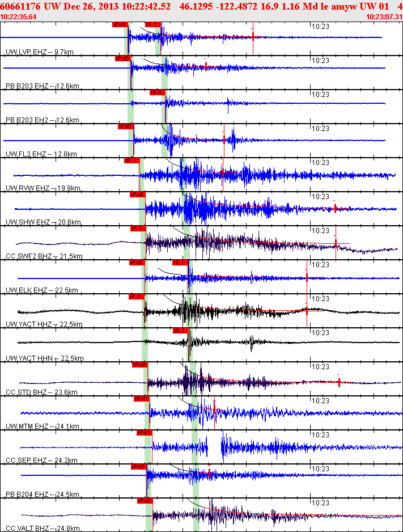
Task: Click the 'PB B203 EH2 -- 12.6km' station label
Action: pos(43,120)
